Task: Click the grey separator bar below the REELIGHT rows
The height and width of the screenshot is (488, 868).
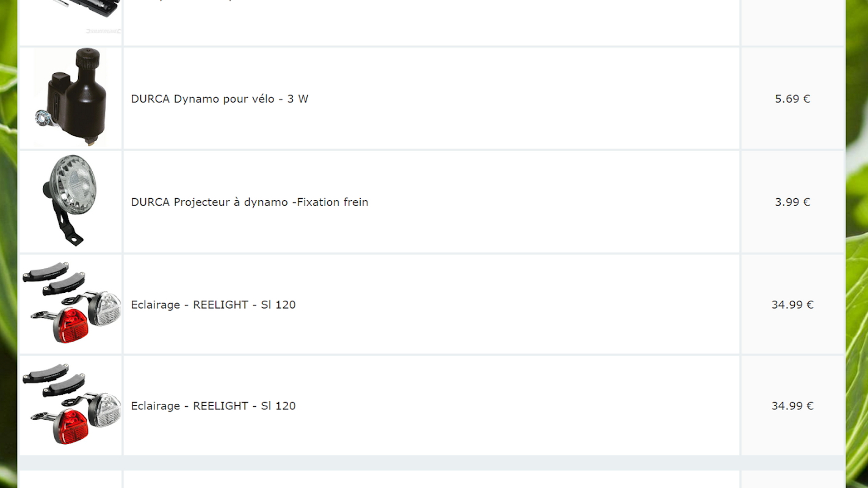Action: (x=432, y=463)
